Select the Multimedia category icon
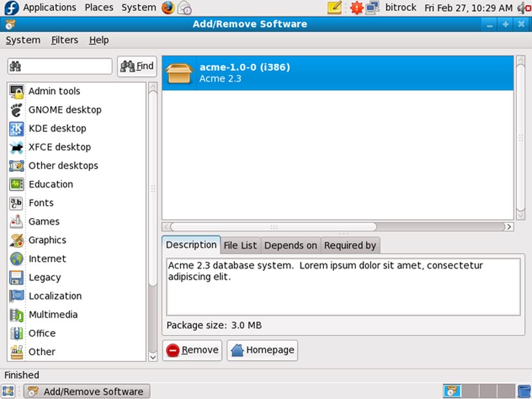Image resolution: width=532 pixels, height=399 pixels. coord(17,314)
